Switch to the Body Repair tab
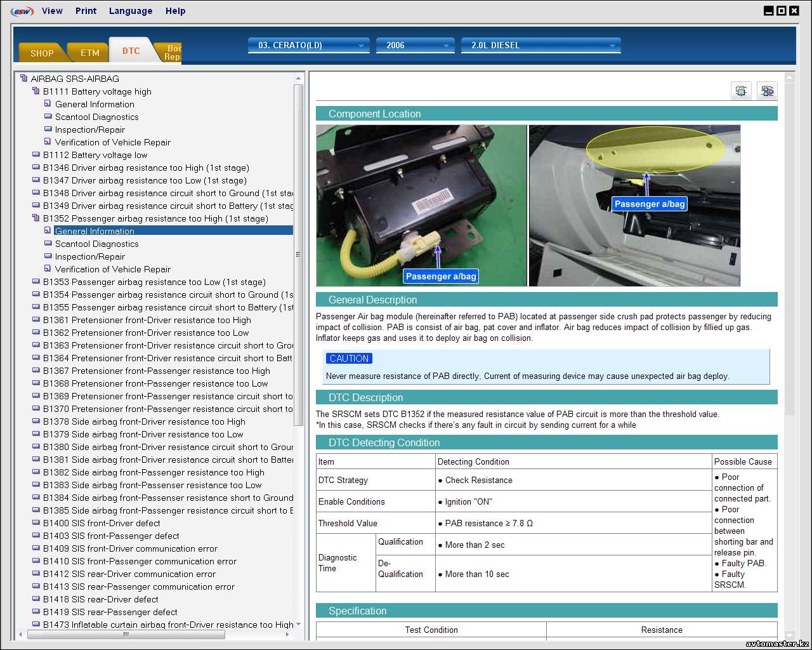 click(x=171, y=53)
